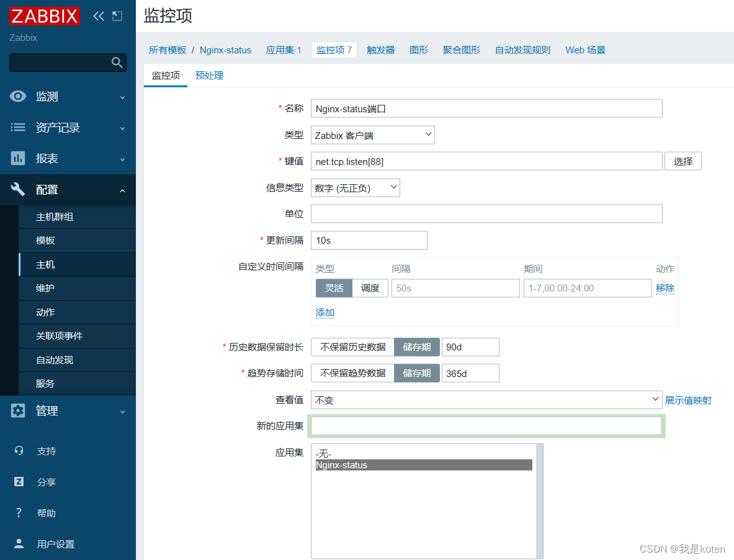Open the 信息类型 dropdown
Viewport: 734px width, 560px height.
pyautogui.click(x=355, y=188)
